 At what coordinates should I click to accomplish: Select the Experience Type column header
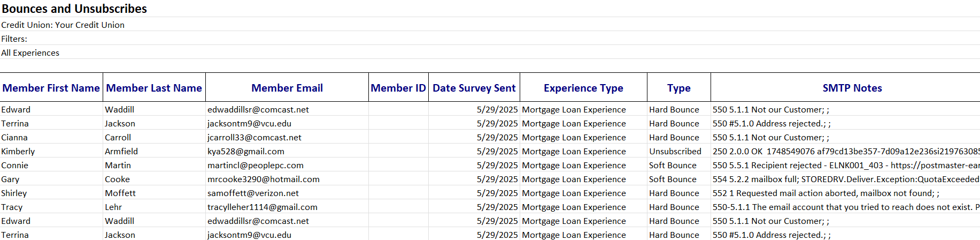583,88
